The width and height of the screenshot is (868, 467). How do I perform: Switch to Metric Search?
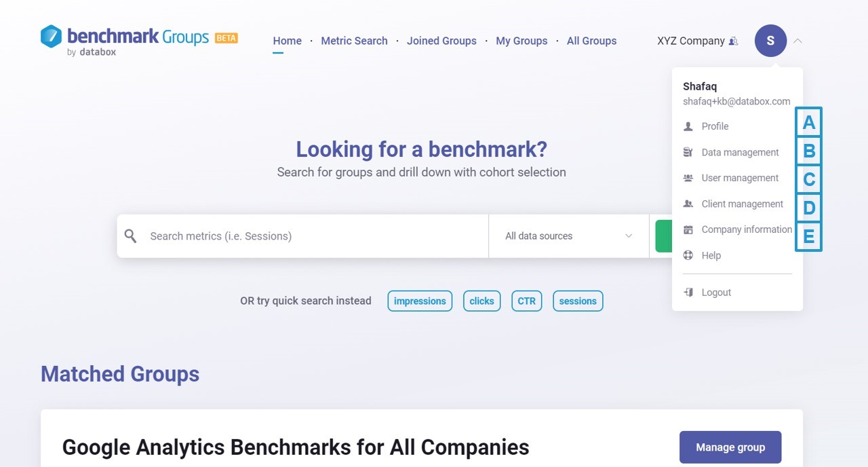coord(354,41)
